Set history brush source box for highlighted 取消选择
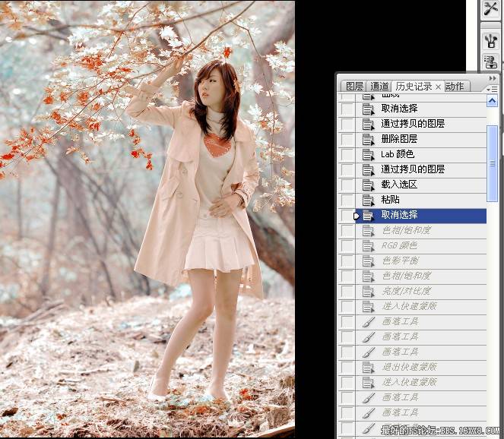 pos(347,216)
